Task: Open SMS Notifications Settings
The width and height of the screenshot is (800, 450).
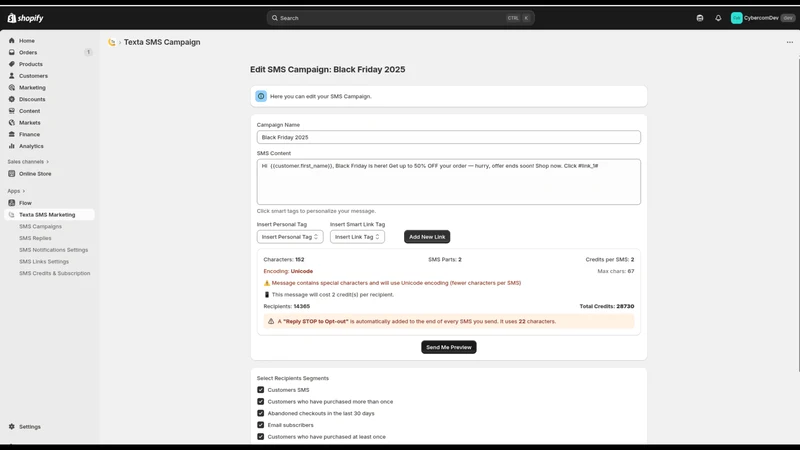Action: click(54, 250)
